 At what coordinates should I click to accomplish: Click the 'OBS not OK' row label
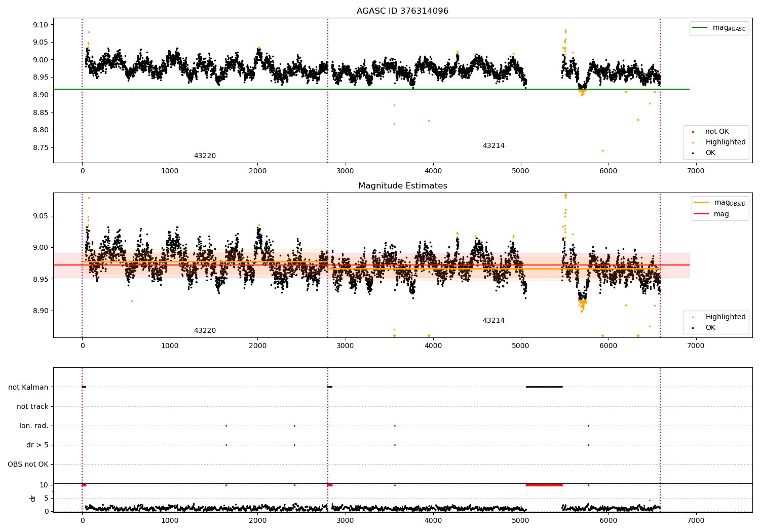(28, 465)
